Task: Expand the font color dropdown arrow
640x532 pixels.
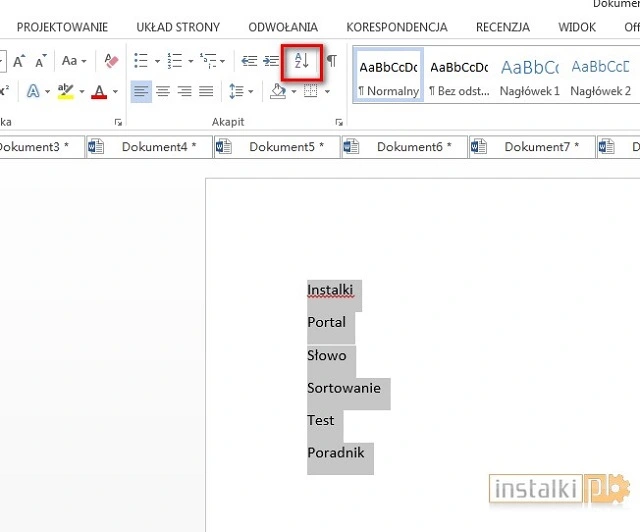Action: click(116, 91)
